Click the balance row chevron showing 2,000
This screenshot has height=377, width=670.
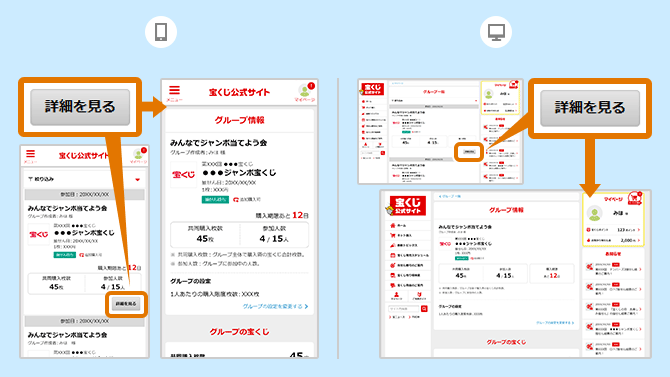coord(639,240)
